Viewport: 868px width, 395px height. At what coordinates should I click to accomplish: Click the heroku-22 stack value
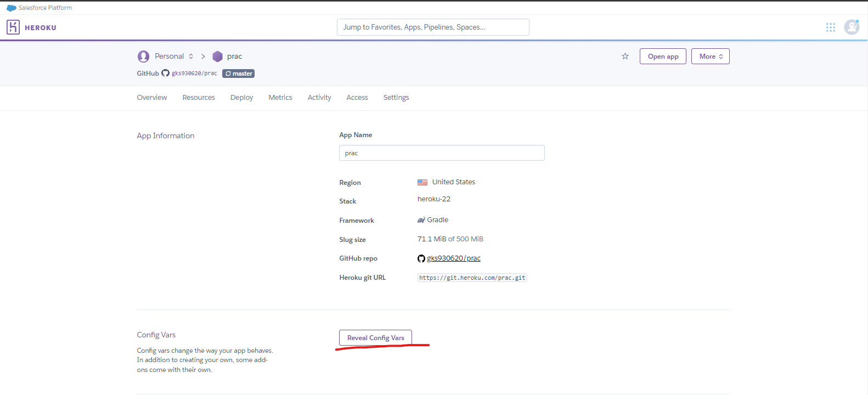point(434,199)
